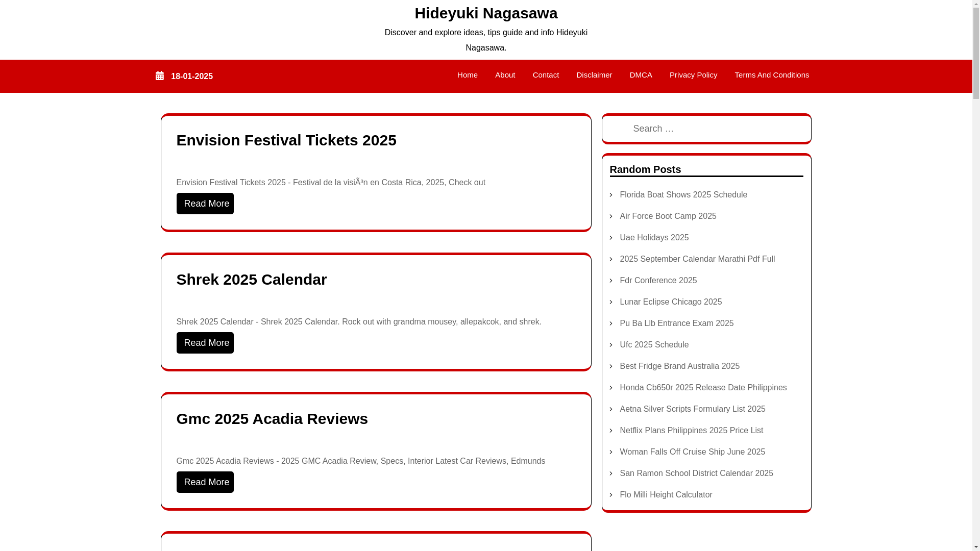Open Pu Ba Llb Entrance Exam 2025
980x551 pixels.
point(676,323)
